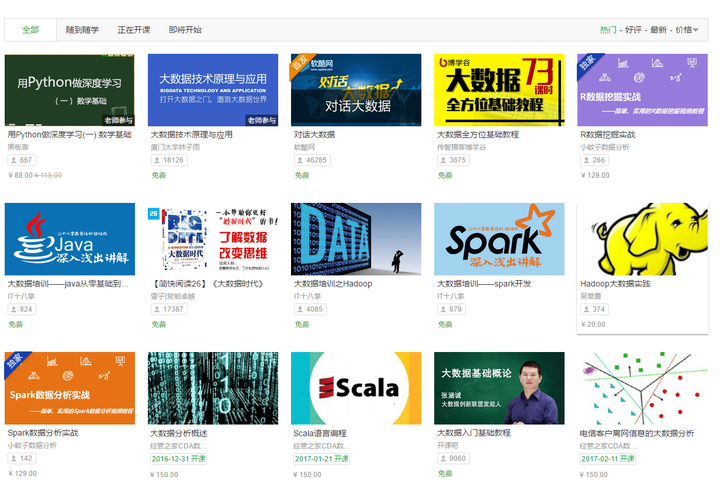Visit provider 厦门大学林子雨

pos(175,147)
